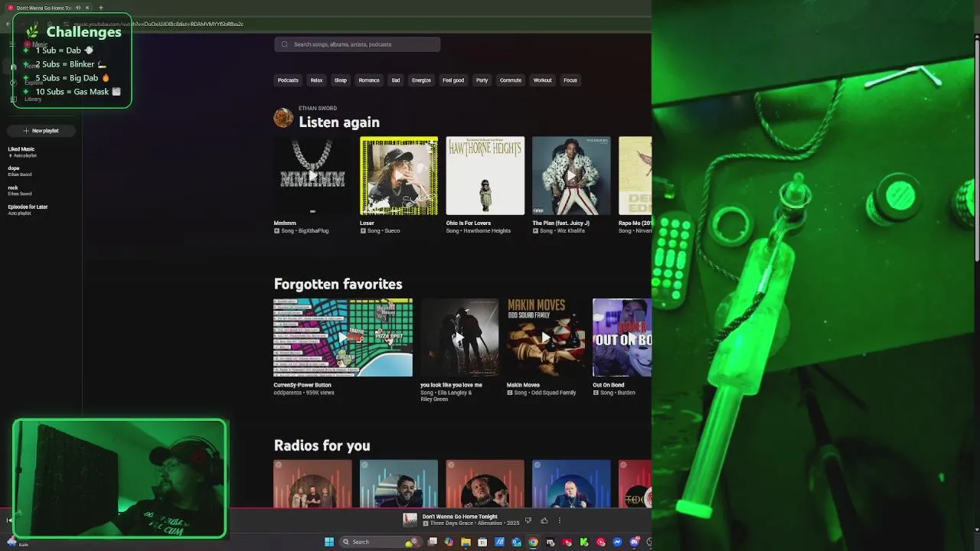Play The Plan by Wiz Khalifa cover

(x=571, y=176)
